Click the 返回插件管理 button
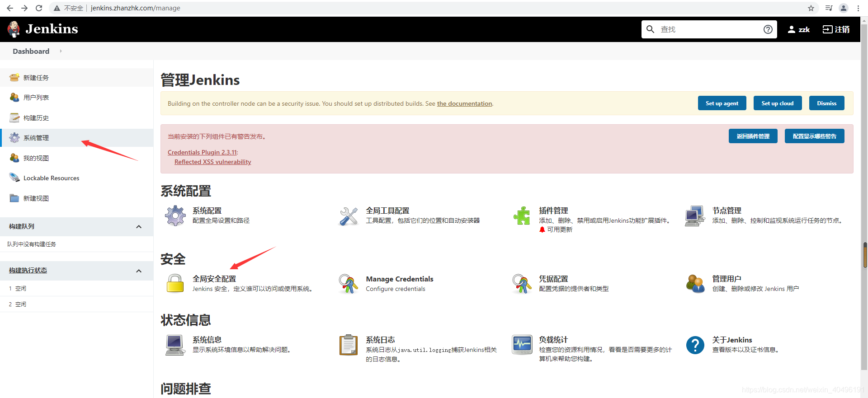Image resolution: width=868 pixels, height=398 pixels. coord(753,136)
